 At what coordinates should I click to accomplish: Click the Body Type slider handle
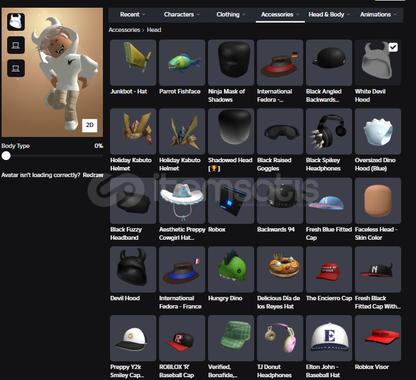click(x=6, y=156)
